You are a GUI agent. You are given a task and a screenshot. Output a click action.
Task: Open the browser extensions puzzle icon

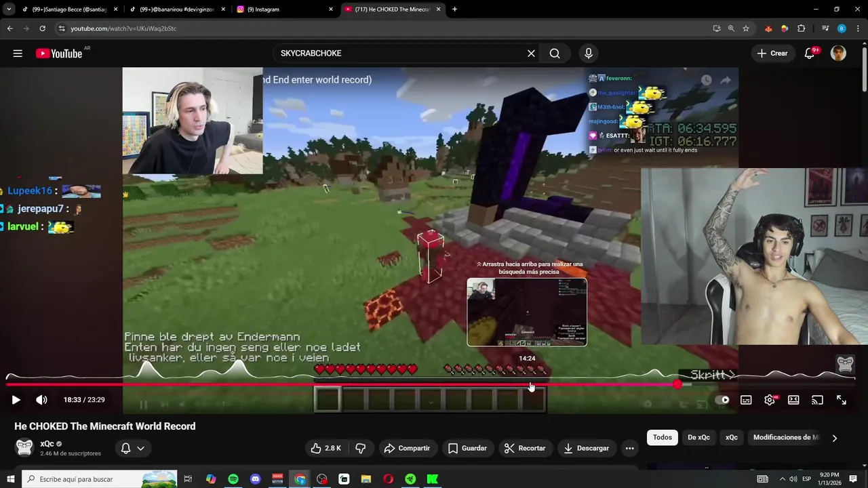(801, 28)
